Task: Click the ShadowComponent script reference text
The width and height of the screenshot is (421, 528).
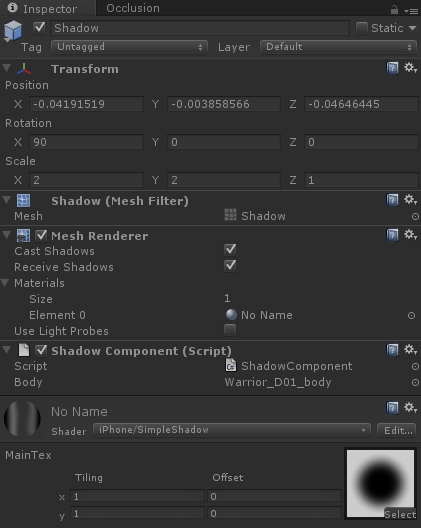Action: 296,366
